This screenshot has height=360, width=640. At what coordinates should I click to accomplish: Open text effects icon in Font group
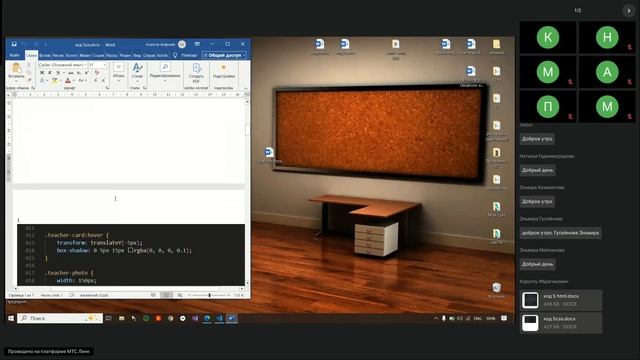click(42, 80)
